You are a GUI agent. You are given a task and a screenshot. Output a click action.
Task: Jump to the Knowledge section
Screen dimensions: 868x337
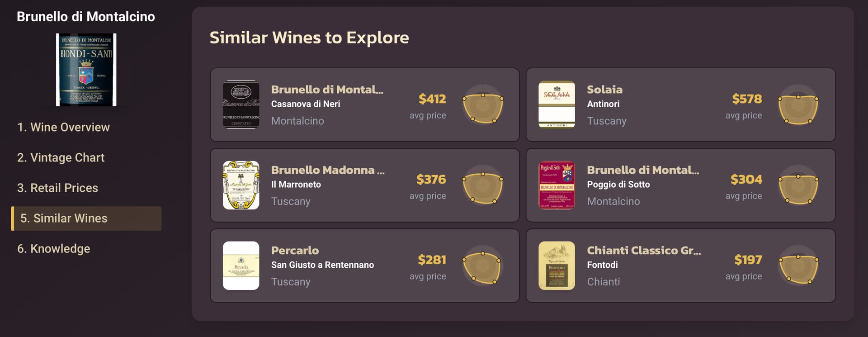pos(53,249)
